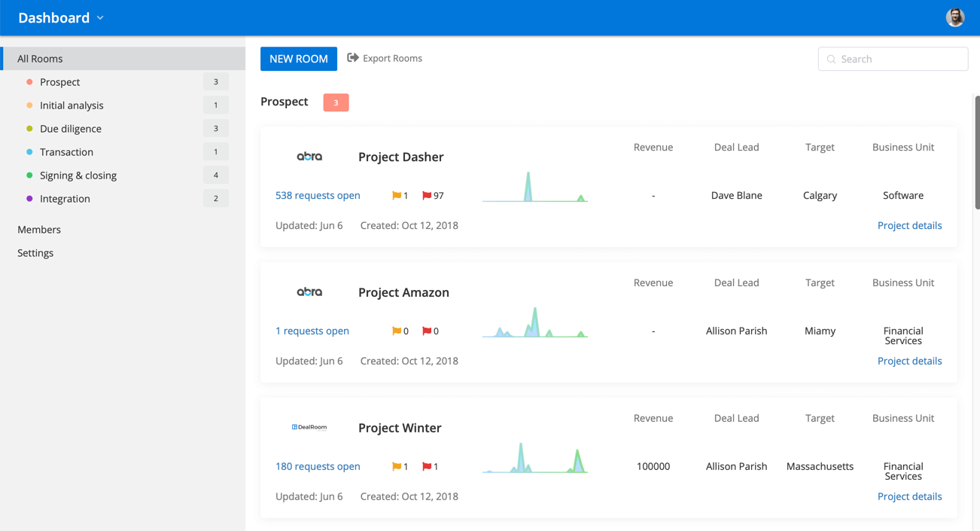Viewport: 980px width, 531px height.
Task: Click the Export Rooms arrow icon
Action: pyautogui.click(x=352, y=58)
